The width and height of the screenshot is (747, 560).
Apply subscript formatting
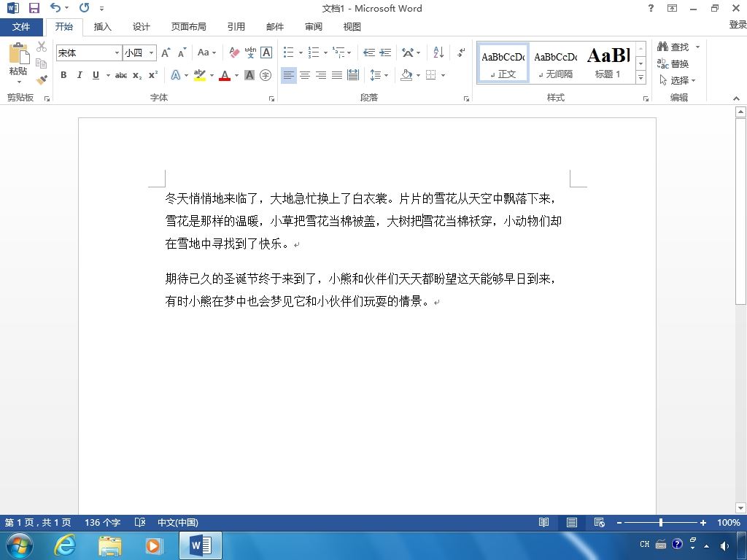[x=137, y=75]
